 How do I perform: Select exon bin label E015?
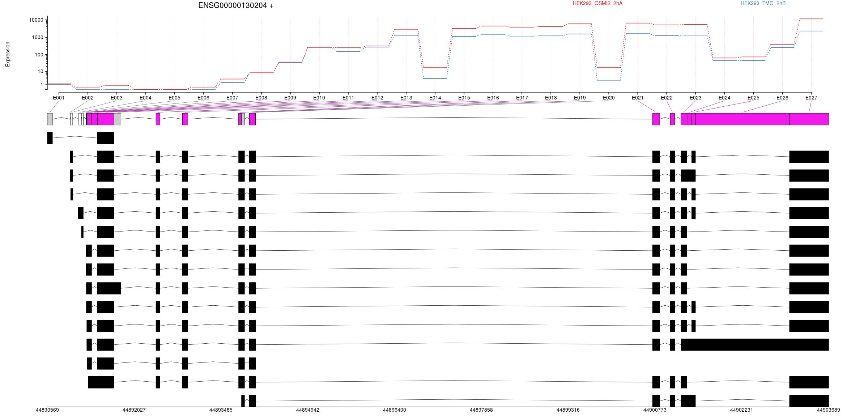pos(464,98)
